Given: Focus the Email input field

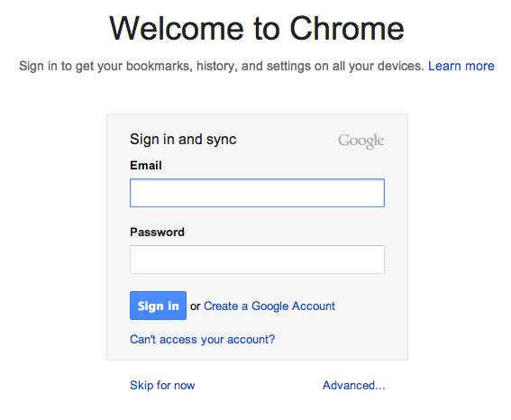Looking at the screenshot, I should point(257,193).
